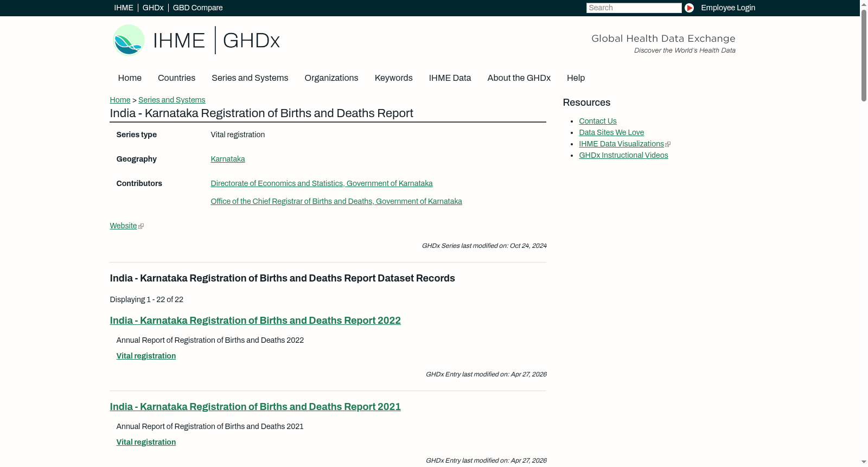Viewport: 868px width, 467px height.
Task: Open the 2021 Births and Deaths Report
Action: click(x=255, y=407)
